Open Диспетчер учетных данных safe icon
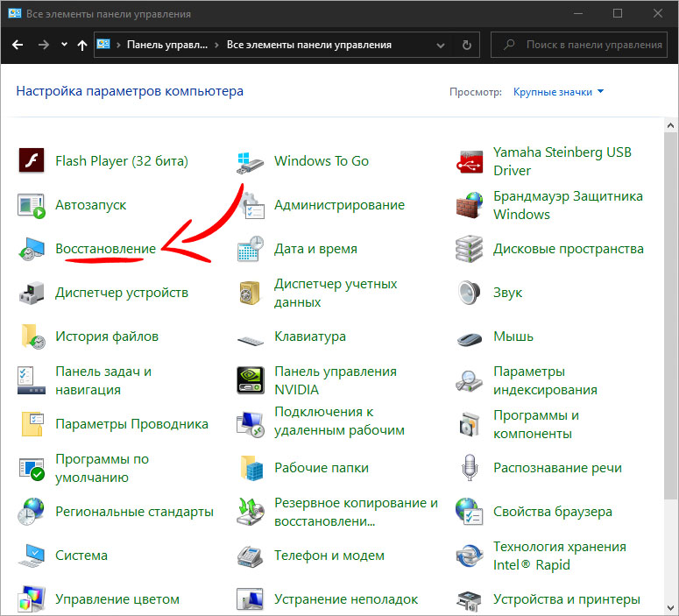 click(x=250, y=293)
